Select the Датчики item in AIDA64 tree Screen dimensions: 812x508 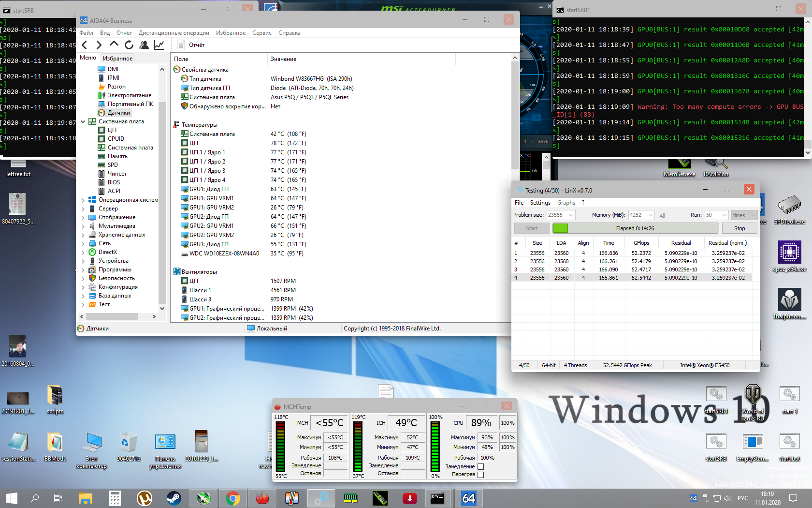click(114, 113)
